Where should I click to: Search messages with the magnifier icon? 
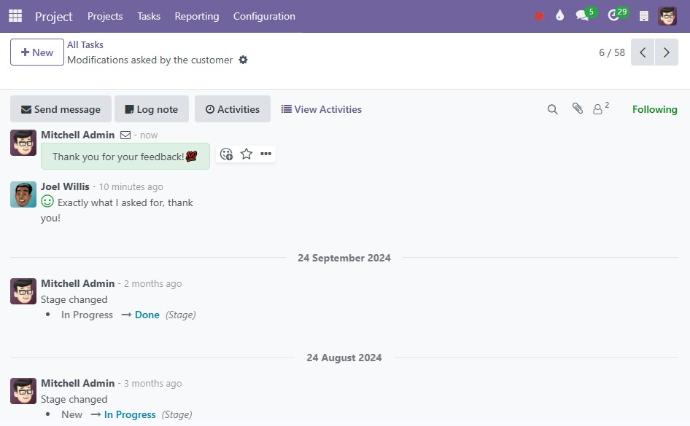point(552,109)
